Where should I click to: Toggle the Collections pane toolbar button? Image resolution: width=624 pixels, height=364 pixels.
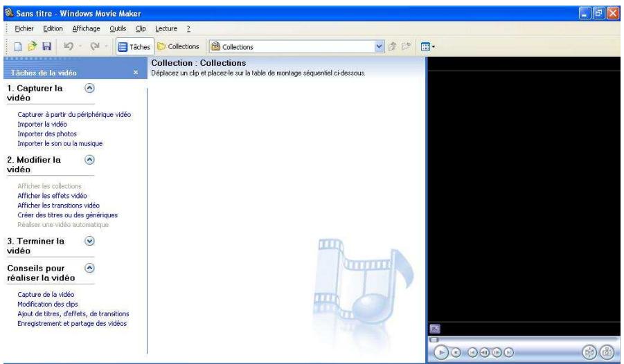[178, 46]
